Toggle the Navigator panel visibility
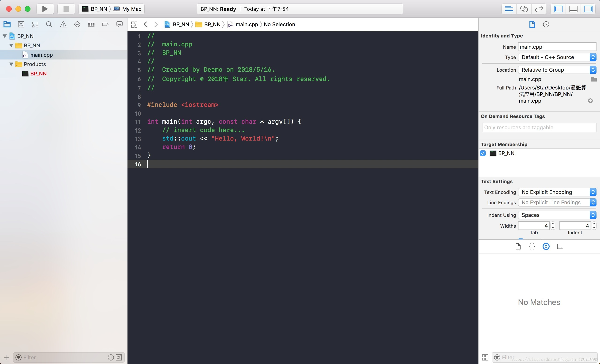 click(558, 9)
